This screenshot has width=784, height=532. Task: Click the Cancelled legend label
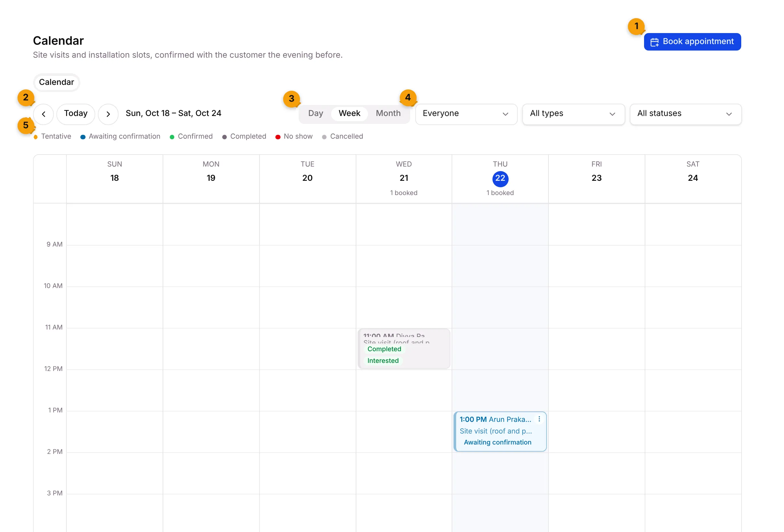pos(346,136)
